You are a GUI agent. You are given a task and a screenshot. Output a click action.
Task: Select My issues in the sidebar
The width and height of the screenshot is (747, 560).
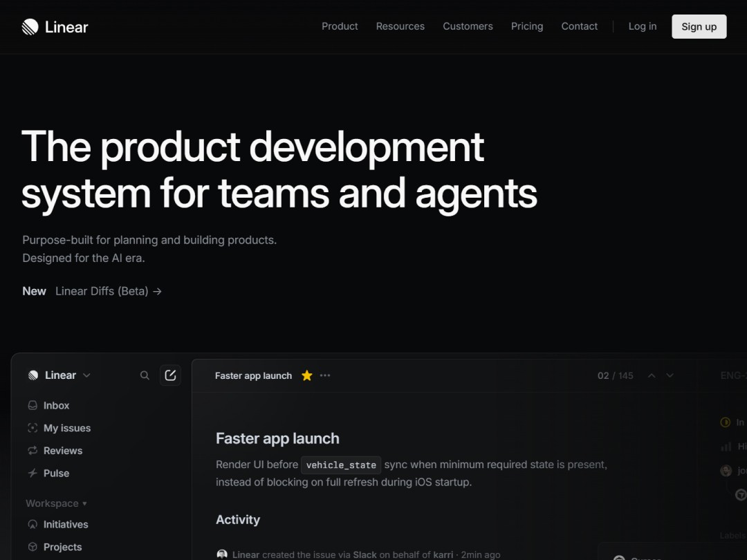coord(66,428)
